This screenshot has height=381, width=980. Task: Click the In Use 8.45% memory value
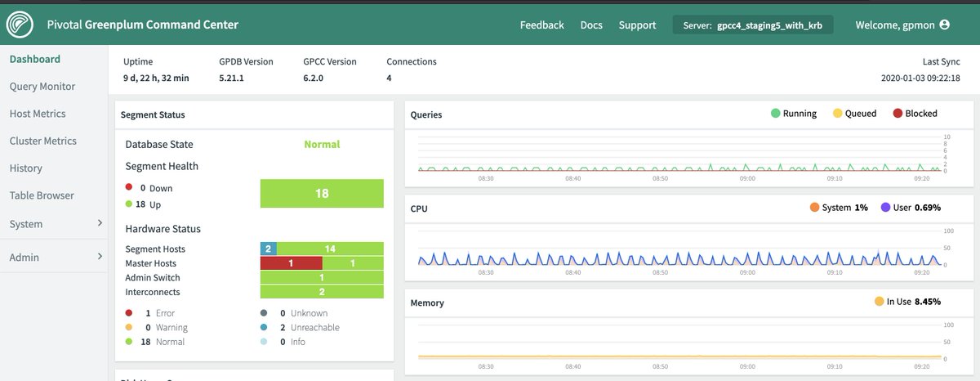pyautogui.click(x=914, y=302)
